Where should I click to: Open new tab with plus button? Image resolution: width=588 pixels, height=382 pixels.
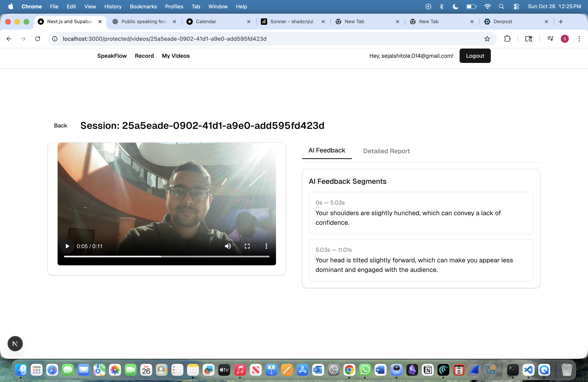561,21
